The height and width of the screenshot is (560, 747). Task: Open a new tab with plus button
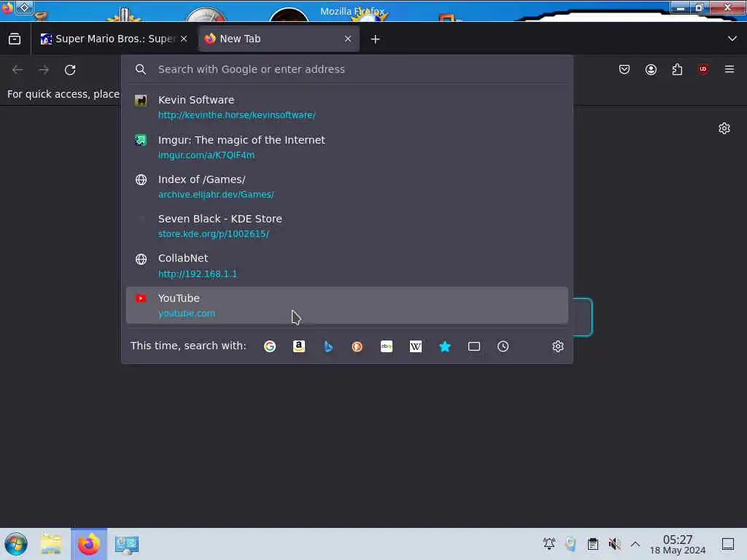(376, 39)
